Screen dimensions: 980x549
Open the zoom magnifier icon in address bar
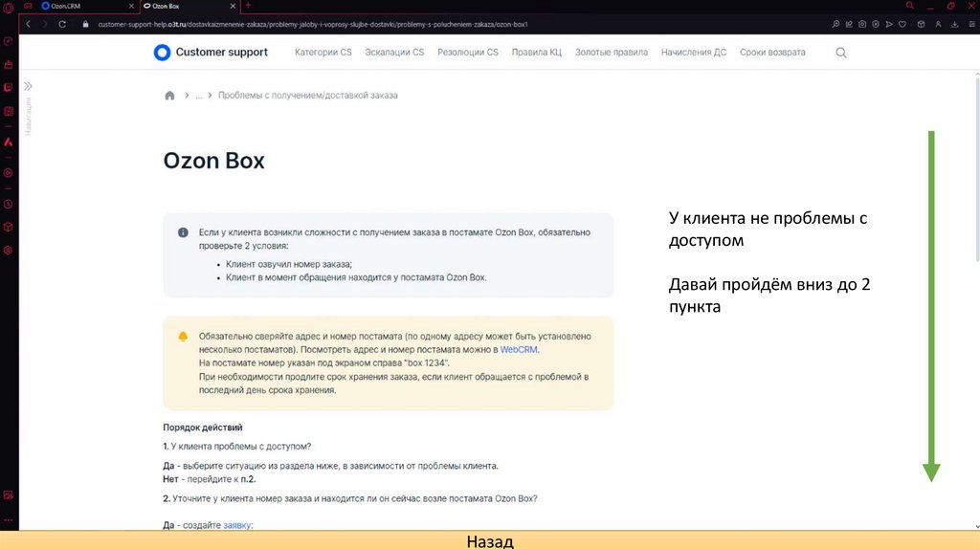tap(835, 24)
